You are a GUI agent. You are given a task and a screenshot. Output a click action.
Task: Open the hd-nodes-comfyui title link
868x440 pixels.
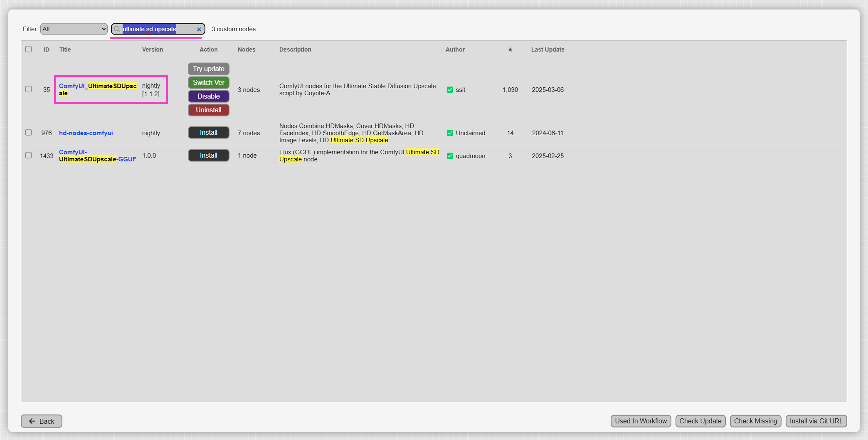click(x=86, y=133)
